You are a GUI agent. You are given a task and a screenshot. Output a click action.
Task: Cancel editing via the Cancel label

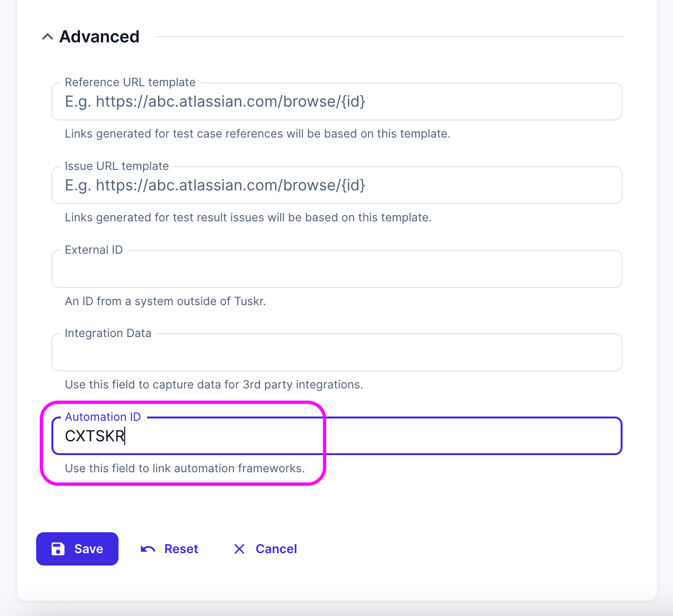click(276, 549)
